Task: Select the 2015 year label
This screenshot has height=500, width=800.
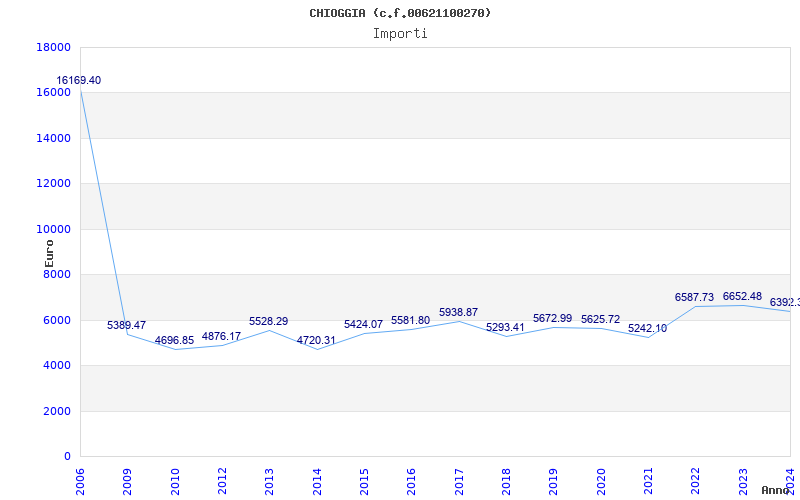Action: 364,481
